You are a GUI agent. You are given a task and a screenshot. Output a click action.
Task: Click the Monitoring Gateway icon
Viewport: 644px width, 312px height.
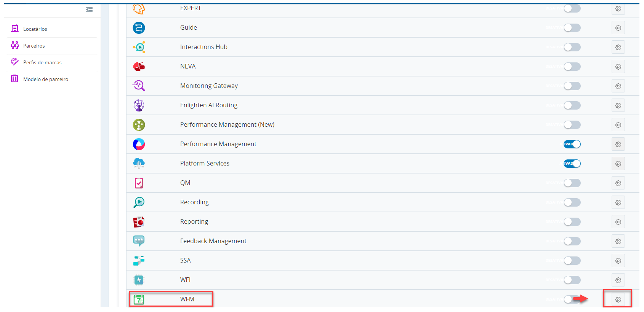(x=139, y=86)
